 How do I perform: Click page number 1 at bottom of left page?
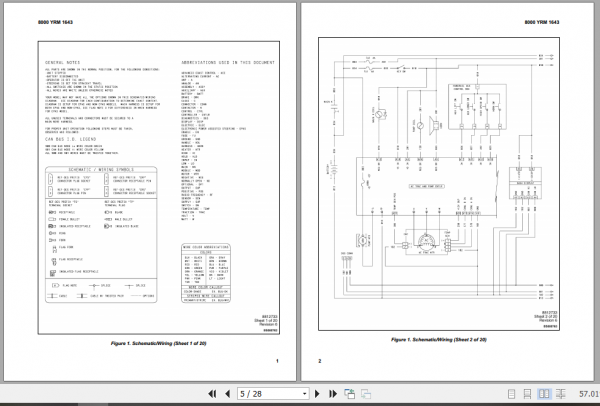click(x=277, y=361)
